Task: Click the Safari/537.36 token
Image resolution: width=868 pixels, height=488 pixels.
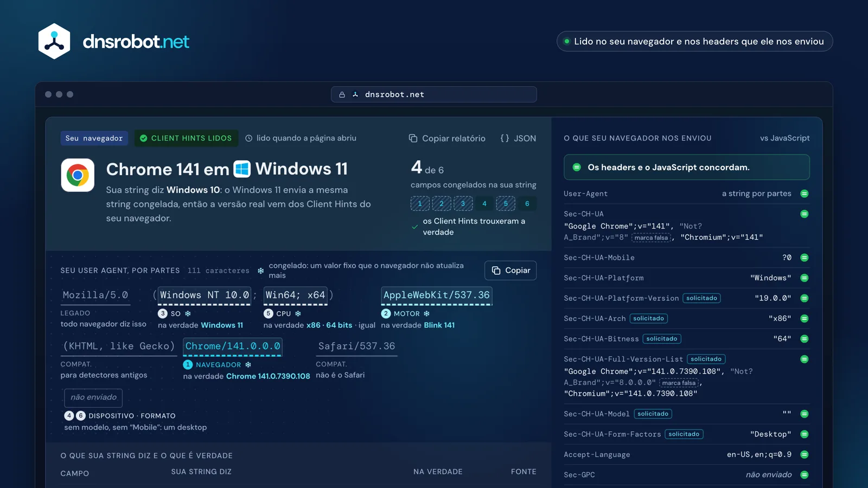Action: (356, 346)
